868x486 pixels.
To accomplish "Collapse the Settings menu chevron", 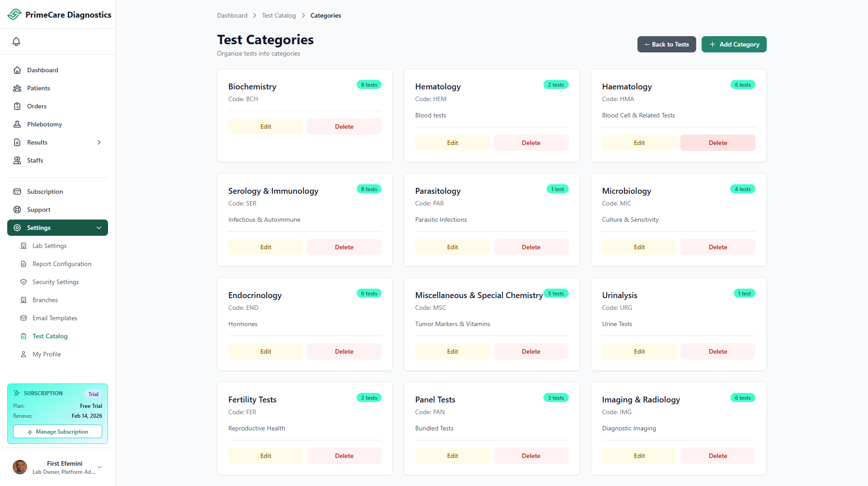I will coord(99,228).
